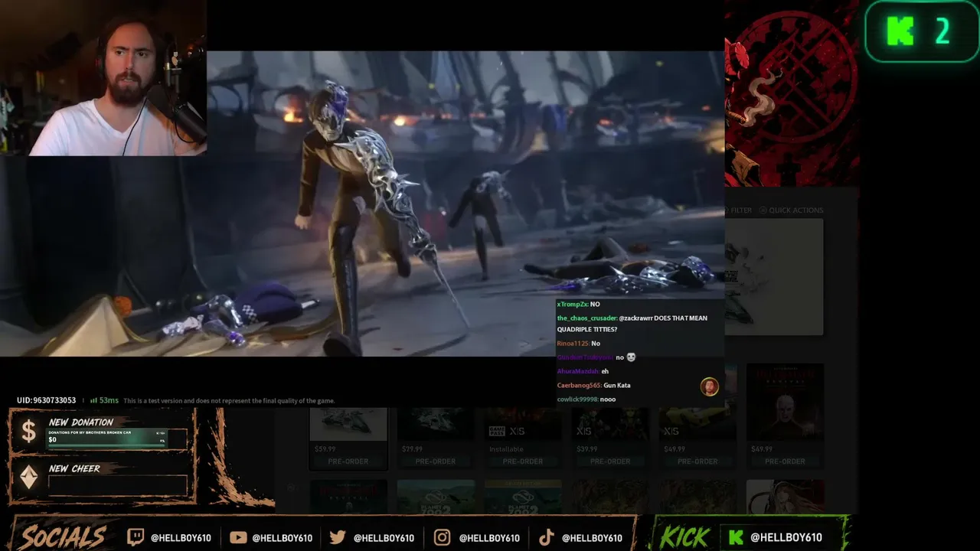Viewport: 980px width, 551px height.
Task: Click the UID:9630733053 text
Action: click(x=47, y=400)
